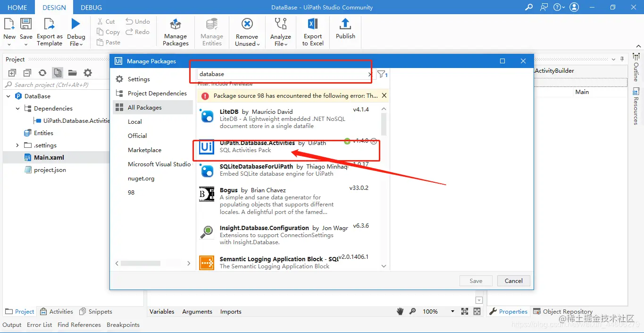This screenshot has width=644, height=333.
Task: Clear the database search text
Action: 369,74
